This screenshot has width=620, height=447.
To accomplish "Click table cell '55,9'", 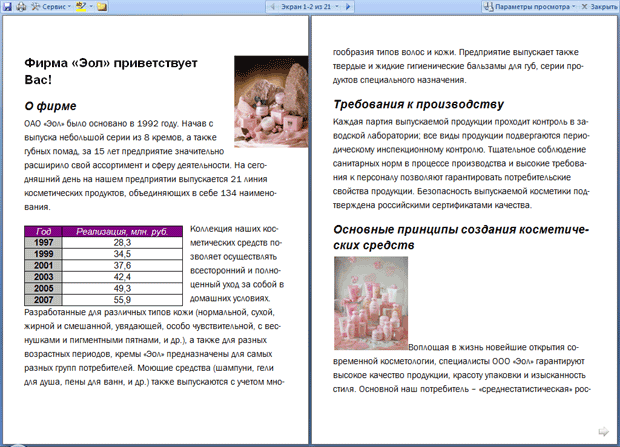I will click(x=122, y=300).
